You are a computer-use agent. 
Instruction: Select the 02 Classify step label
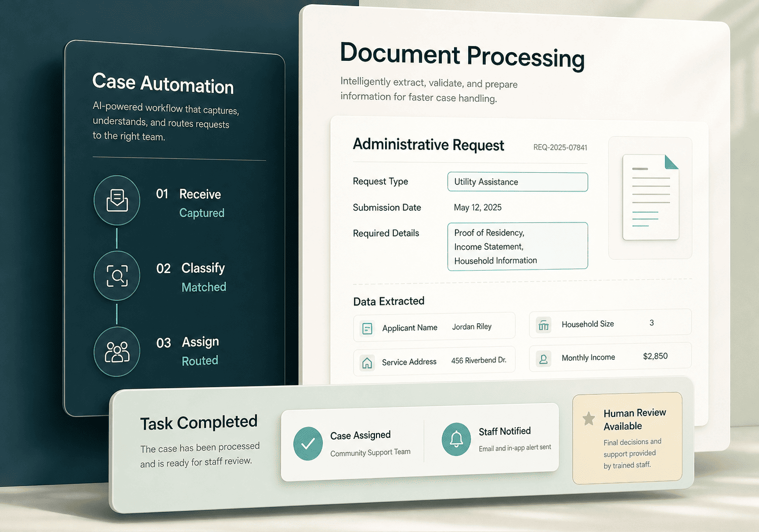coord(191,268)
